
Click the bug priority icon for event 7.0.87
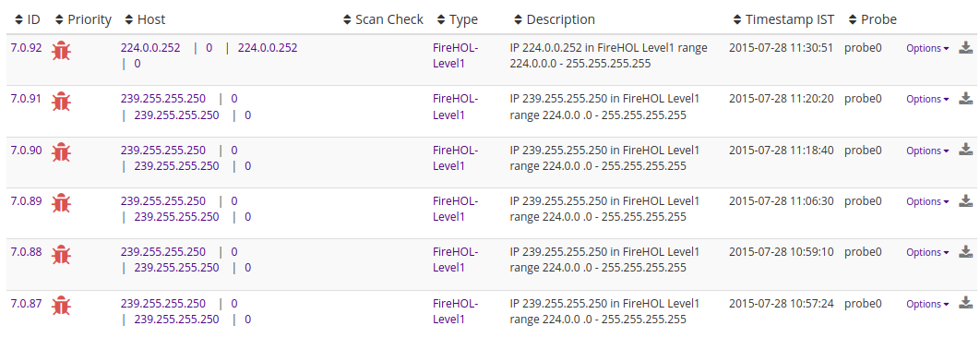point(61,305)
